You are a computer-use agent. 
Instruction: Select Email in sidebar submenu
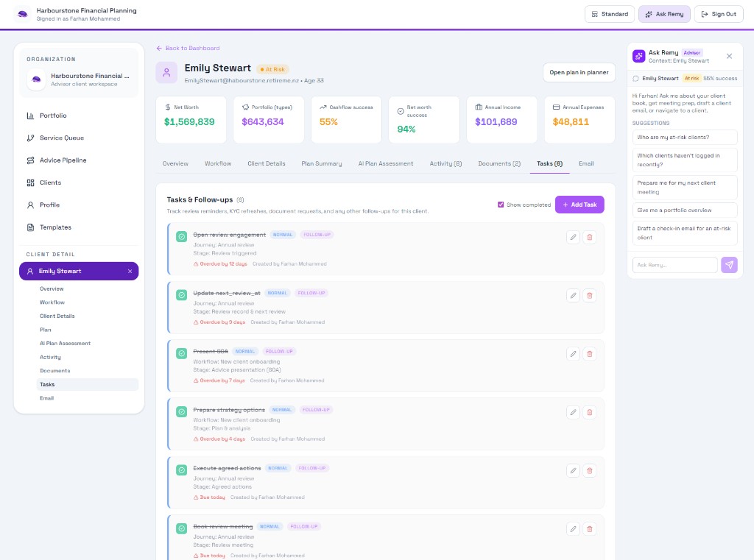point(87,398)
